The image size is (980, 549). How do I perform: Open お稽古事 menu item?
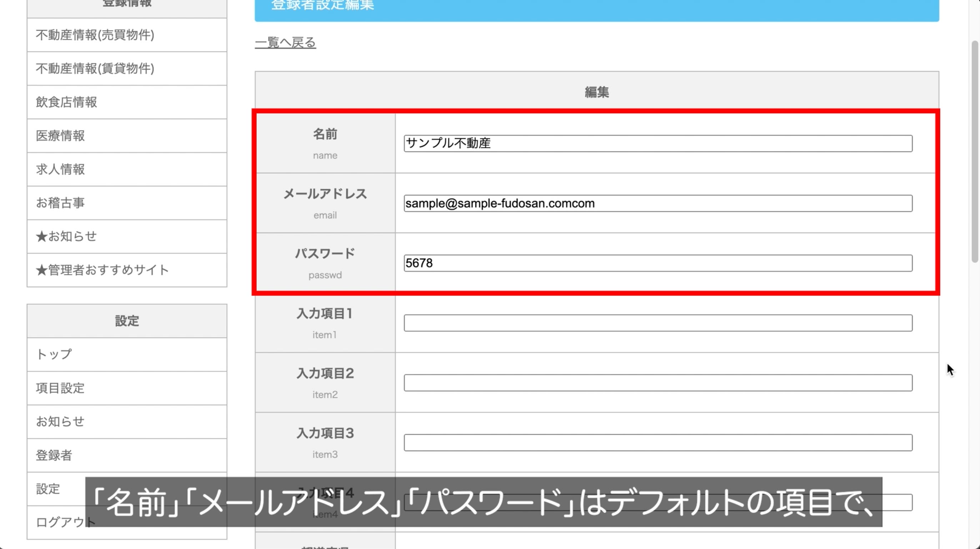[x=127, y=203]
